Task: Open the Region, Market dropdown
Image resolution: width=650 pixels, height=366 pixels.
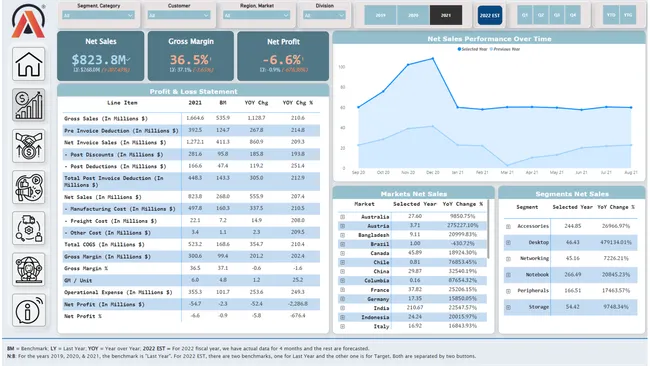Action: coord(256,15)
